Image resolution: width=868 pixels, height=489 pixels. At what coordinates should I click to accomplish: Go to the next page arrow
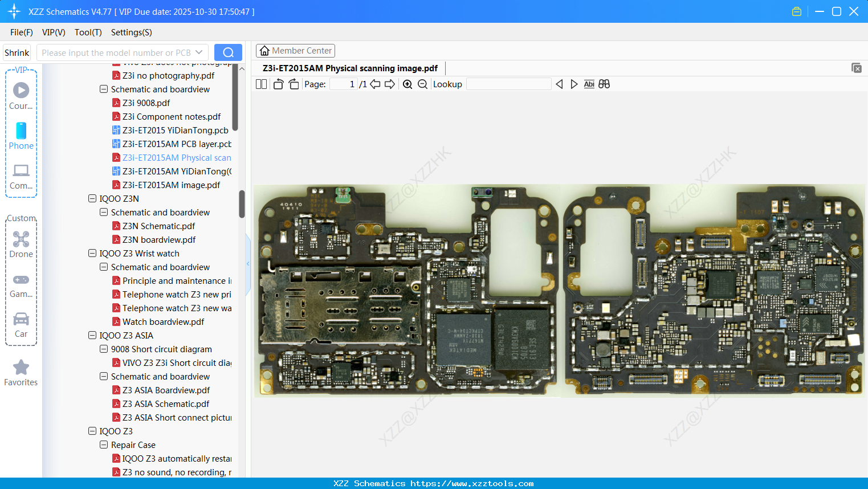click(390, 84)
